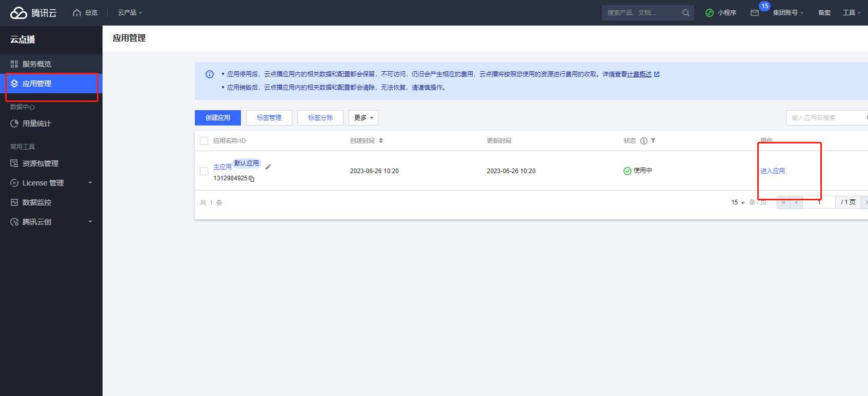The width and height of the screenshot is (868, 396).
Task: Sort by 创建时间 using the sort icon
Action: pyautogui.click(x=381, y=141)
